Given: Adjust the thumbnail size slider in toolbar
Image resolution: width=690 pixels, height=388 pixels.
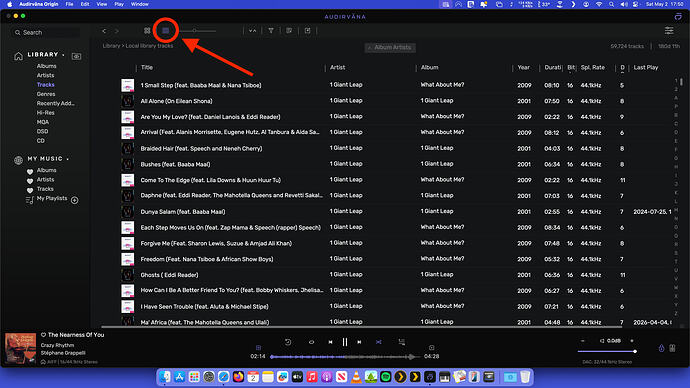Looking at the screenshot, I should 197,31.
